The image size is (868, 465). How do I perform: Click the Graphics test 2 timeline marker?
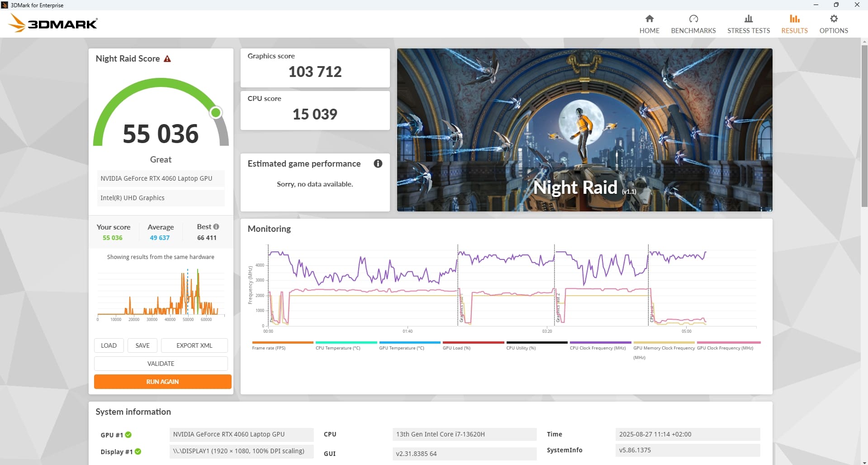558,308
